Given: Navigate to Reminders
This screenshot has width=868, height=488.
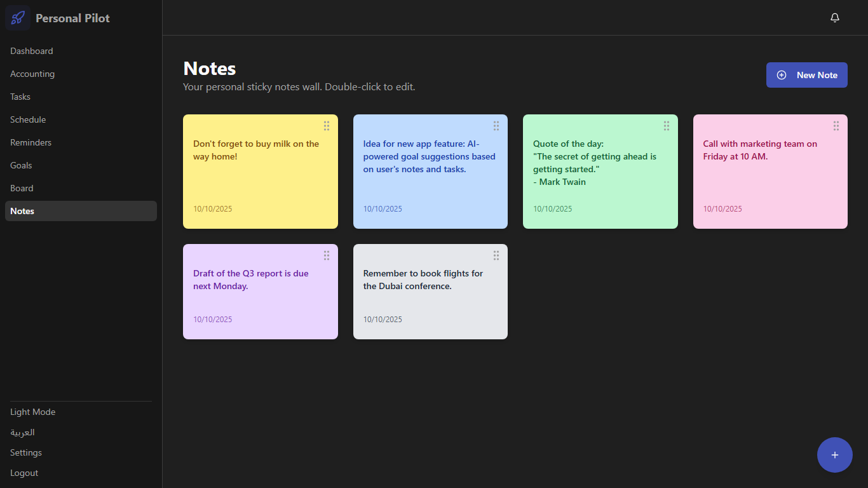Looking at the screenshot, I should pos(31,142).
